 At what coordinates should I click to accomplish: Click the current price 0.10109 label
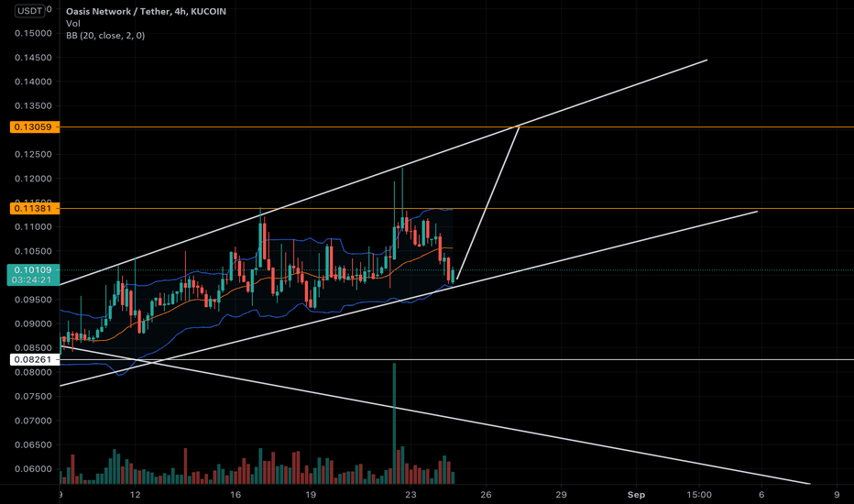click(33, 269)
